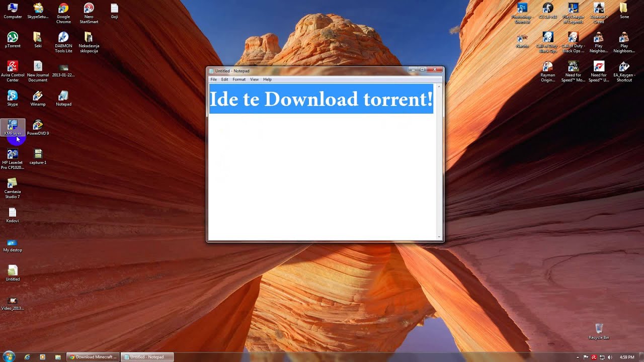The height and width of the screenshot is (362, 644).
Task: Select the capture-1 desktop file
Action: tap(38, 157)
